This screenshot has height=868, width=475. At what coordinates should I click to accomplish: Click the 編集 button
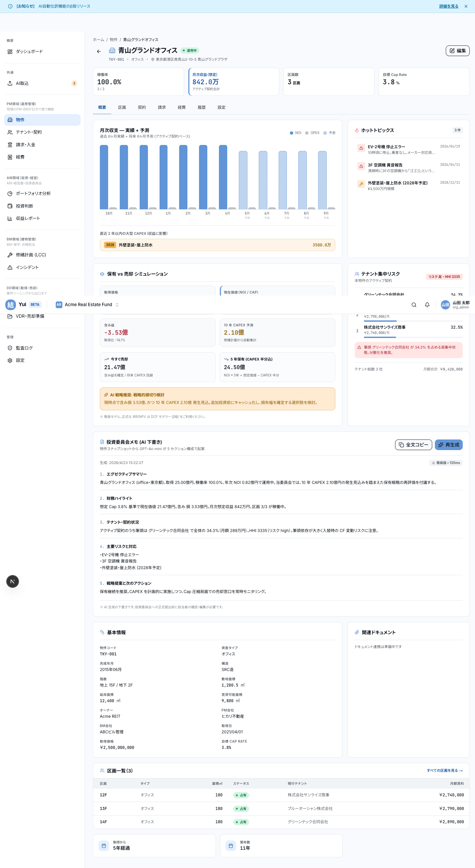coord(457,51)
